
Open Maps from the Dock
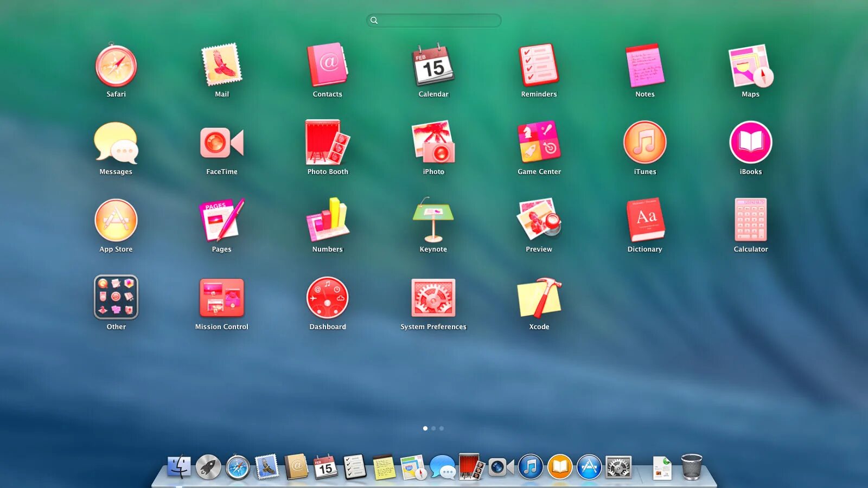click(413, 467)
